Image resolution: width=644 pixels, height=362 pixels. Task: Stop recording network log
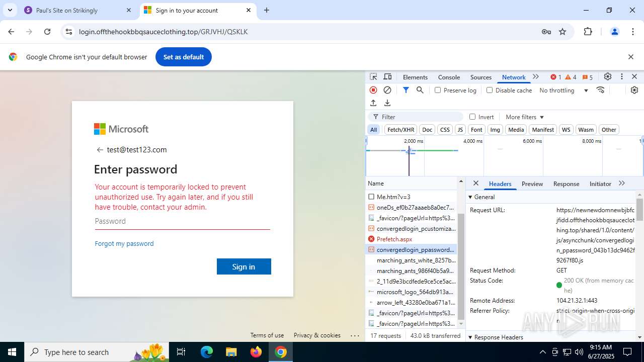coord(373,90)
